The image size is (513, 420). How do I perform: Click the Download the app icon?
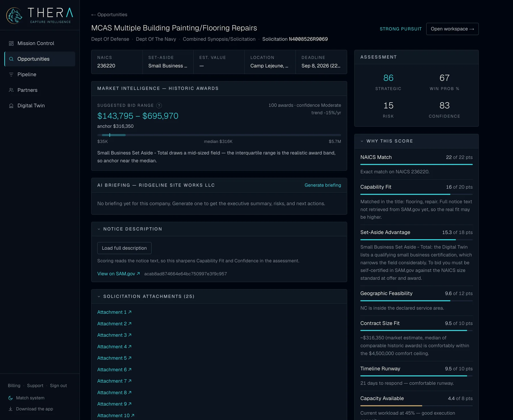[11, 409]
